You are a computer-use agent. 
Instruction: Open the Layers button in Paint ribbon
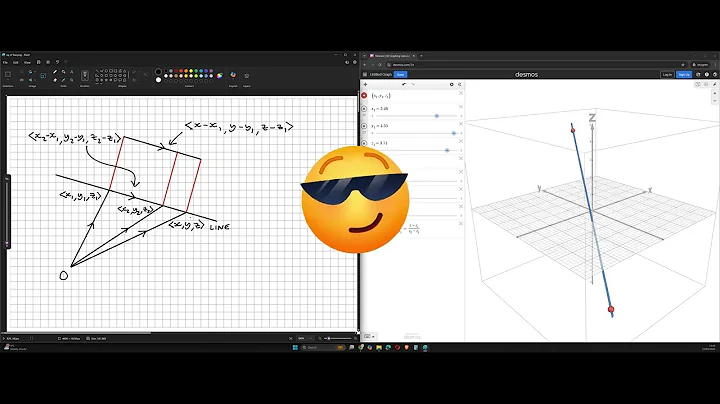(x=247, y=75)
